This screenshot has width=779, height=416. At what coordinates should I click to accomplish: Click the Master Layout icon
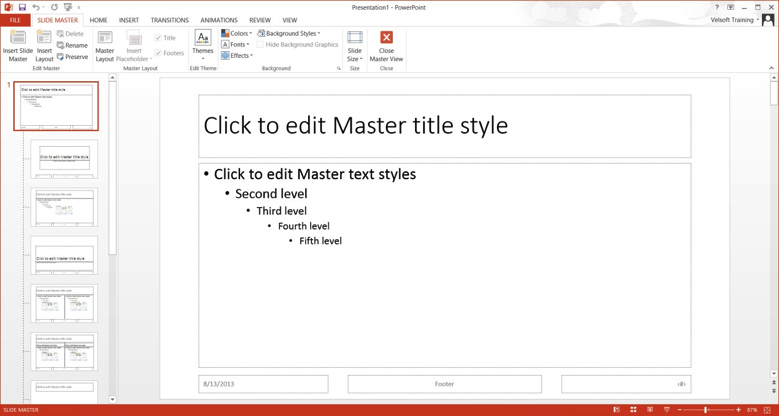click(x=105, y=45)
